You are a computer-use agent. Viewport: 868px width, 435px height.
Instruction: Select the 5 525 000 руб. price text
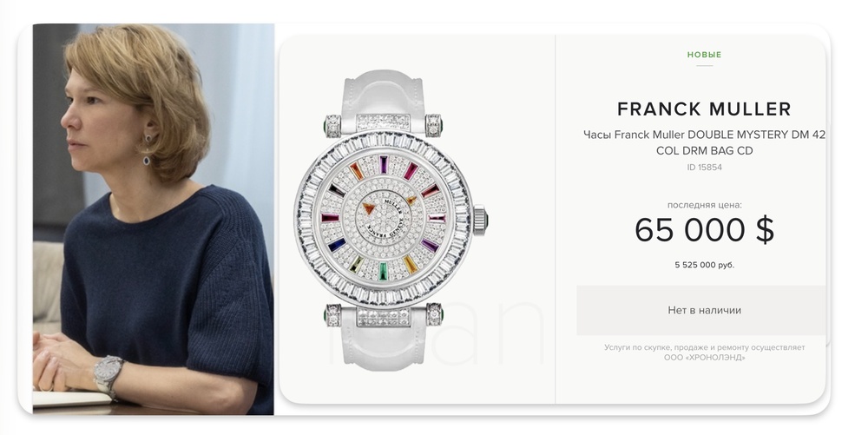(x=704, y=265)
